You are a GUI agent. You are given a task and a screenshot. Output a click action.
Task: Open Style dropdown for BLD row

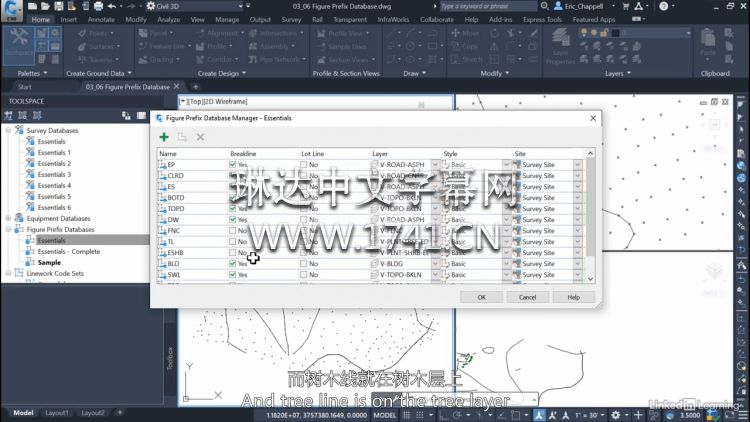coord(507,264)
